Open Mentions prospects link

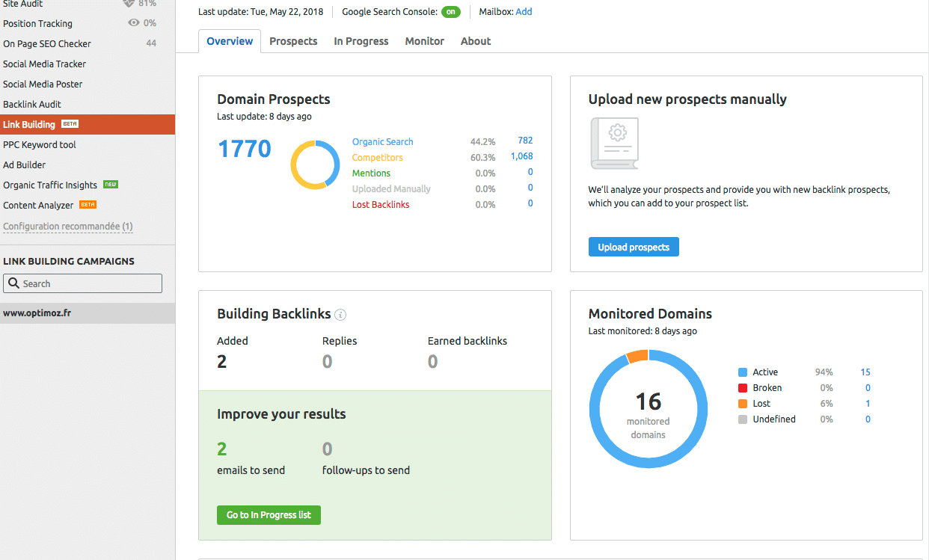(371, 173)
